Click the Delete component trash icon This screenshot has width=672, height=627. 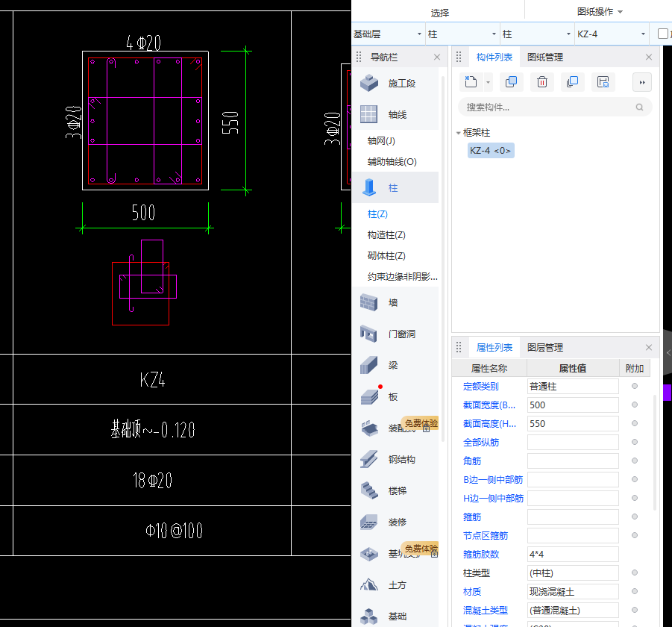[x=541, y=82]
